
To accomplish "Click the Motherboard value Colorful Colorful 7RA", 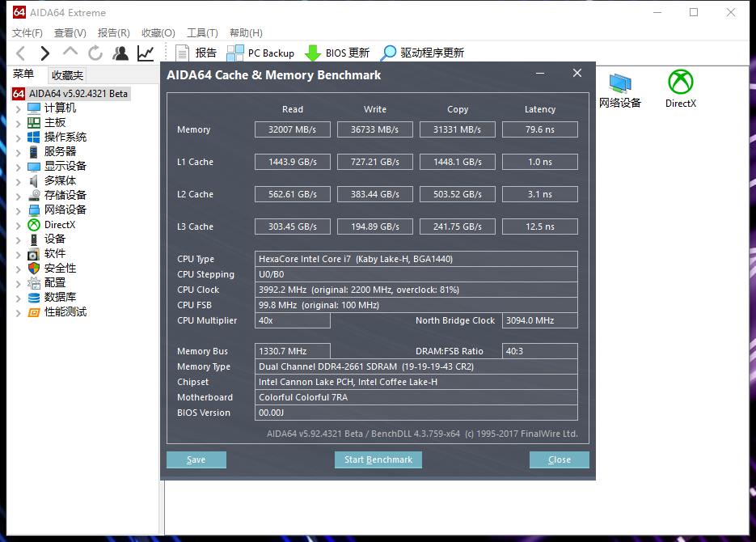I will pyautogui.click(x=416, y=397).
